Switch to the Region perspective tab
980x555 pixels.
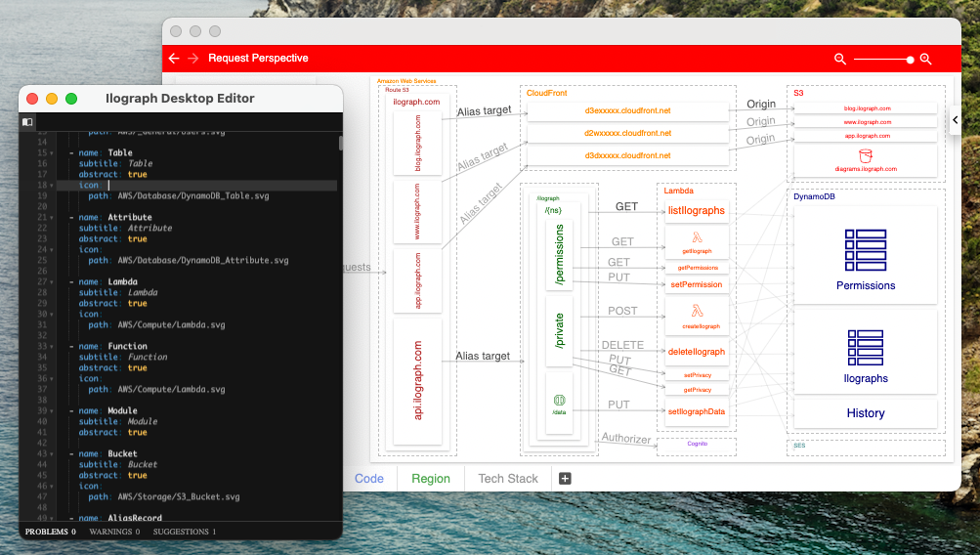[431, 479]
